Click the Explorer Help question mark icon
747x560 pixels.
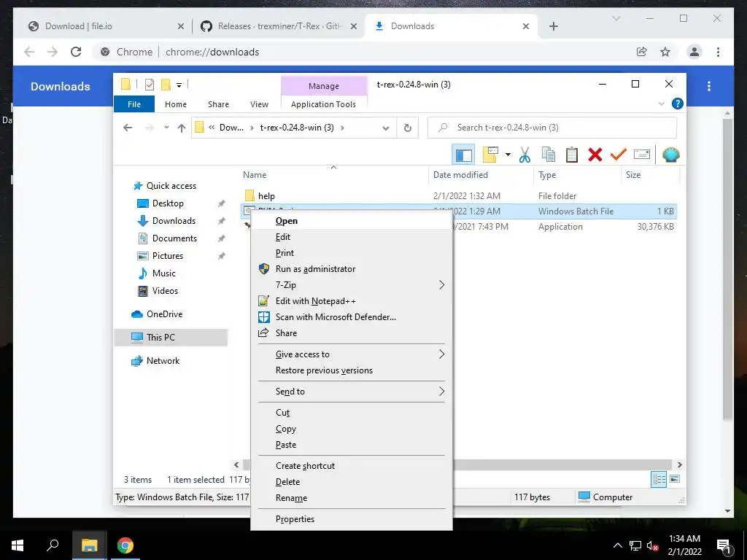677,104
